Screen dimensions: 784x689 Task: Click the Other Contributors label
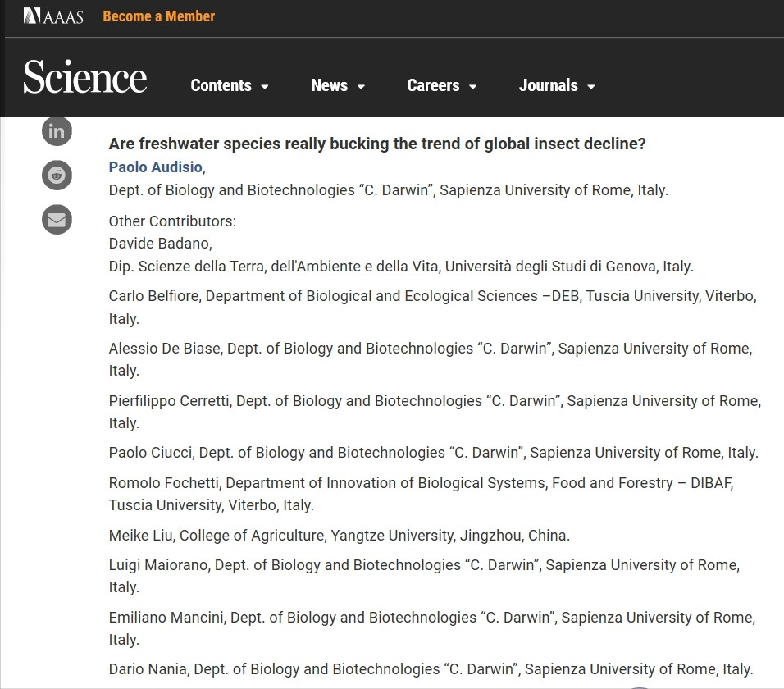pyautogui.click(x=172, y=221)
